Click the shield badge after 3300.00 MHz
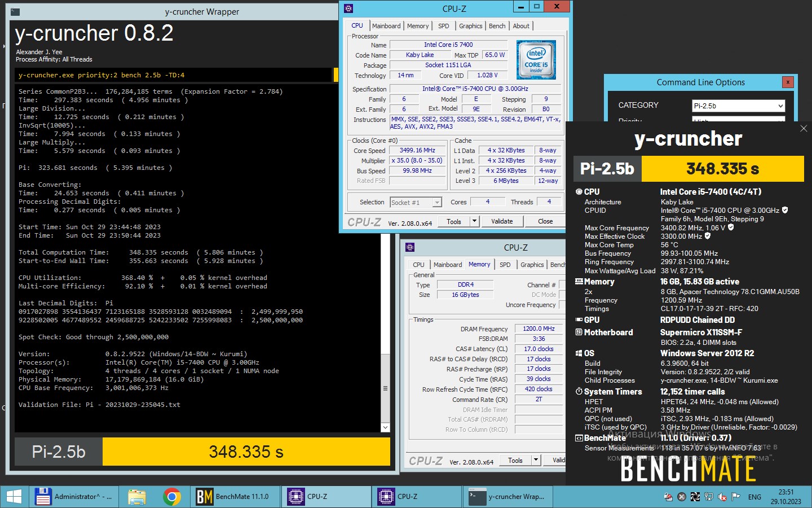 click(708, 236)
